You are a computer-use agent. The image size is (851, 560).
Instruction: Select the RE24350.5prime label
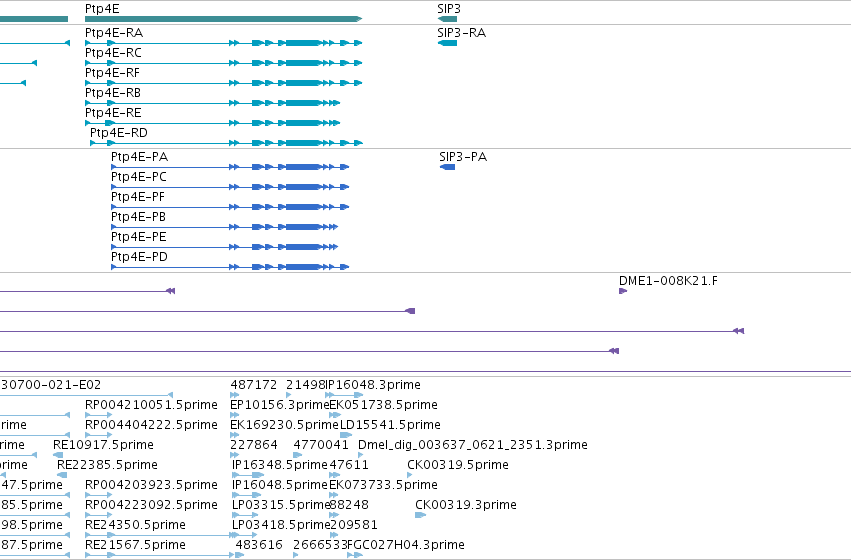(135, 526)
